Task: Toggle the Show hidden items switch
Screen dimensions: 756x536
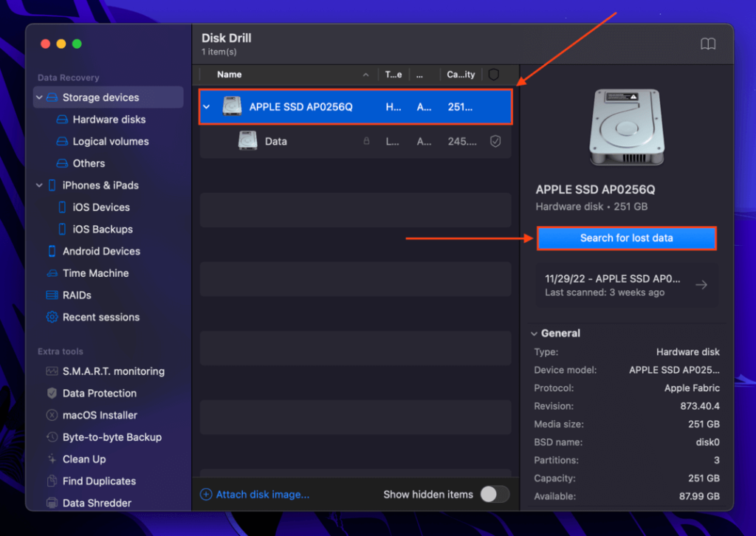Action: 494,495
